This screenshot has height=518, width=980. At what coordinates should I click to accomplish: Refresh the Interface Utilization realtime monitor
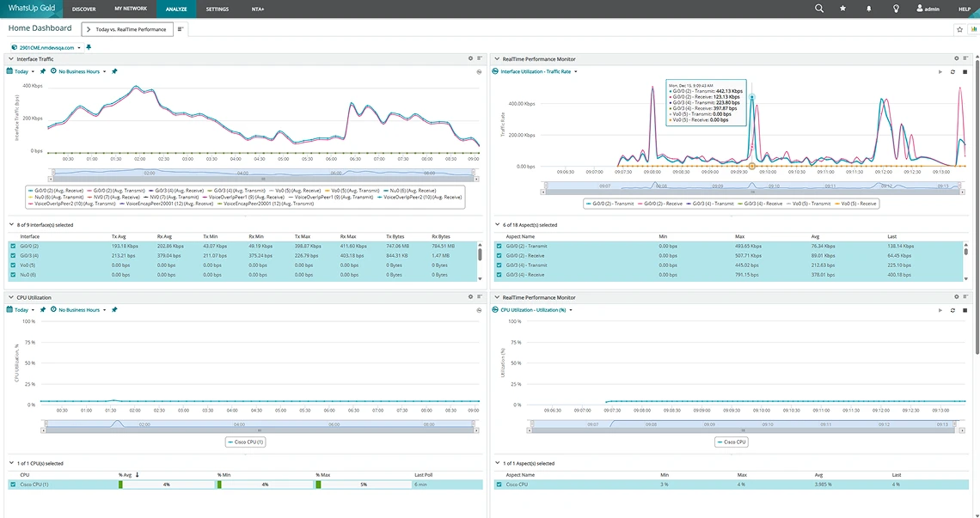952,72
